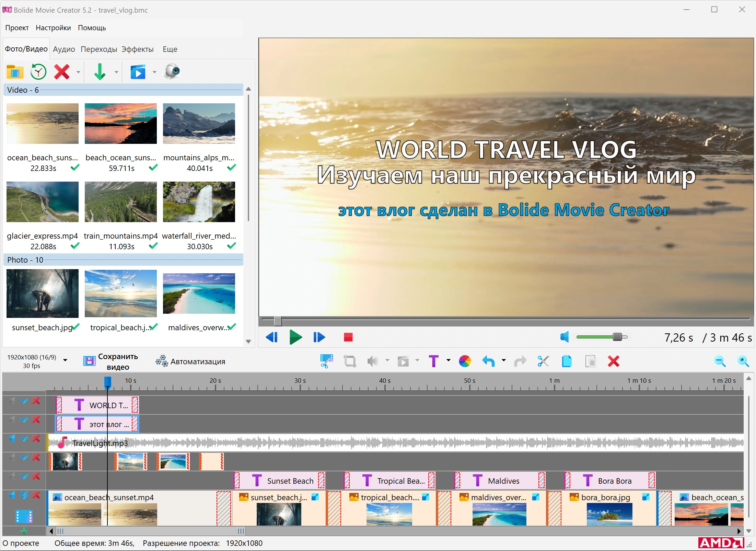
Task: Click the recent files clock icon
Action: (x=38, y=72)
